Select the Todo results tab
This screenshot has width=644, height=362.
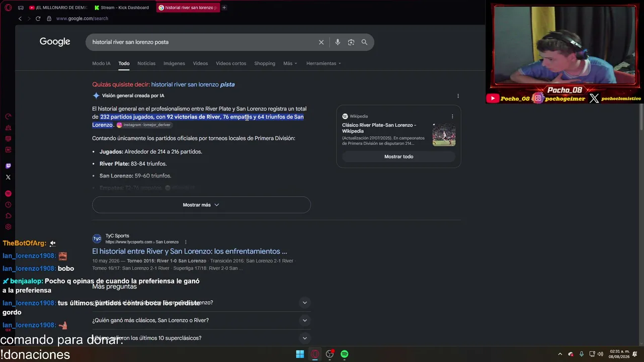click(x=124, y=63)
